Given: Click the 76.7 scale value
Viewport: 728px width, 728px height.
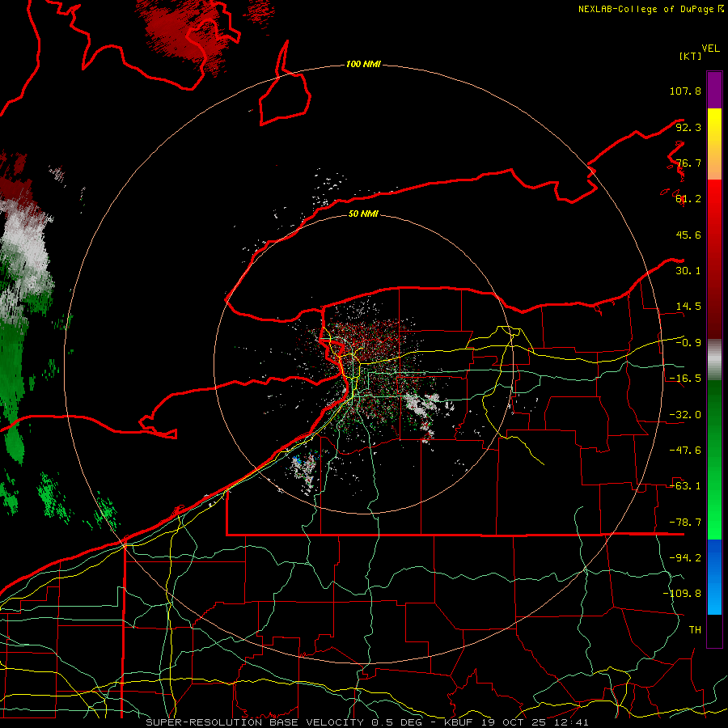Looking at the screenshot, I should pos(688,163).
